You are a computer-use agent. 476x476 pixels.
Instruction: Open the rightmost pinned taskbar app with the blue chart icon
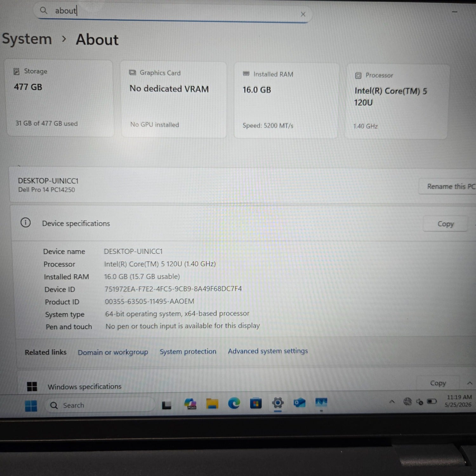(x=321, y=402)
